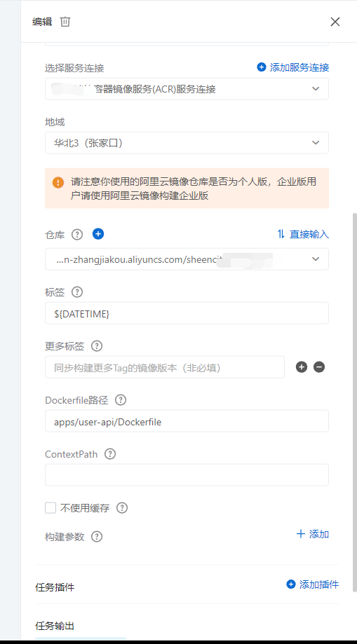Click 添加服务连接 link
This screenshot has width=357, height=644.
(293, 67)
